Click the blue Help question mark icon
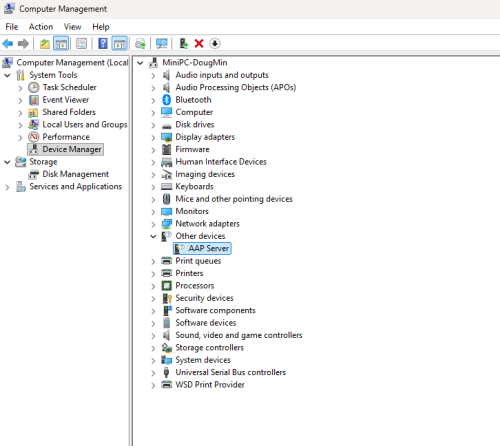 tap(103, 44)
